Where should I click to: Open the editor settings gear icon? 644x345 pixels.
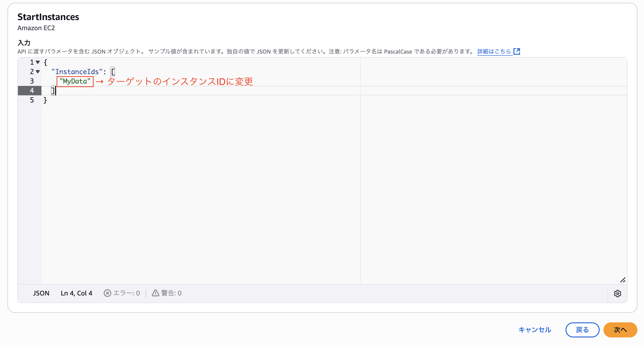[617, 293]
